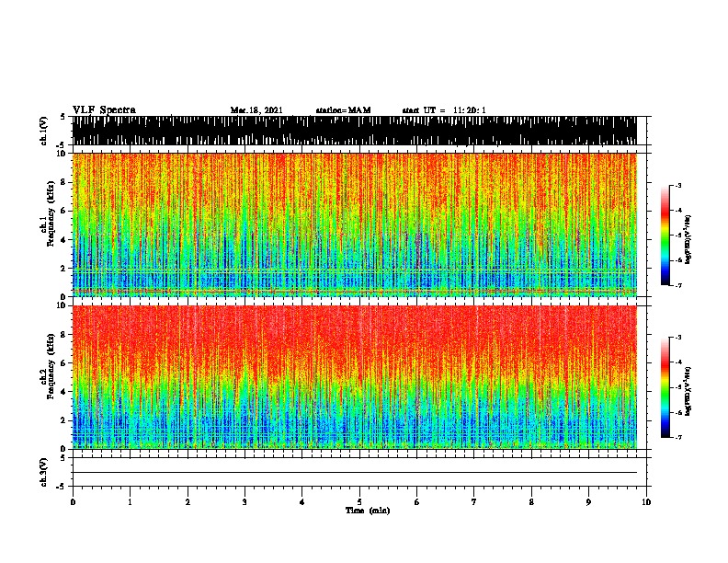Click tick label "0" on the time axis
The image size is (728, 563).
point(73,502)
